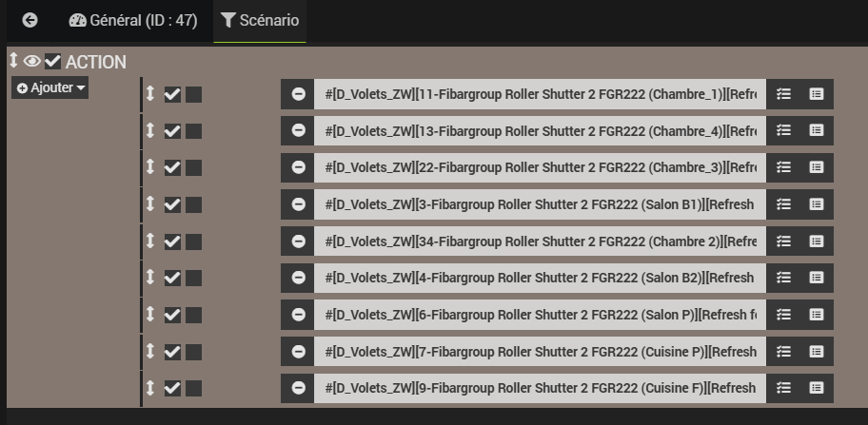The width and height of the screenshot is (868, 425).
Task: Toggle the ACTION block eye icon
Action: tap(32, 61)
